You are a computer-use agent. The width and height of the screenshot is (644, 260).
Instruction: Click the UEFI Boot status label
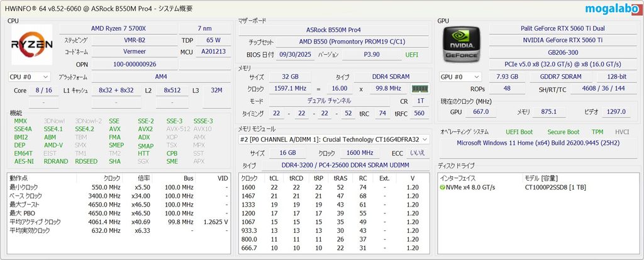tap(519, 132)
